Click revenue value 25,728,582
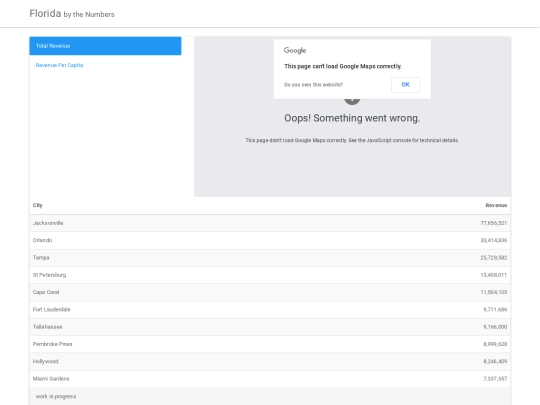 pyautogui.click(x=494, y=258)
